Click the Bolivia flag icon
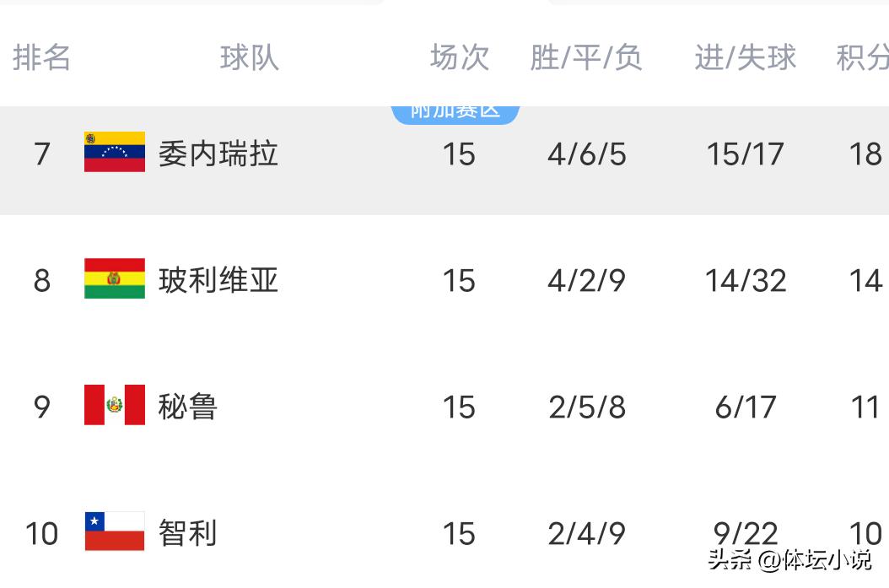 click(115, 278)
